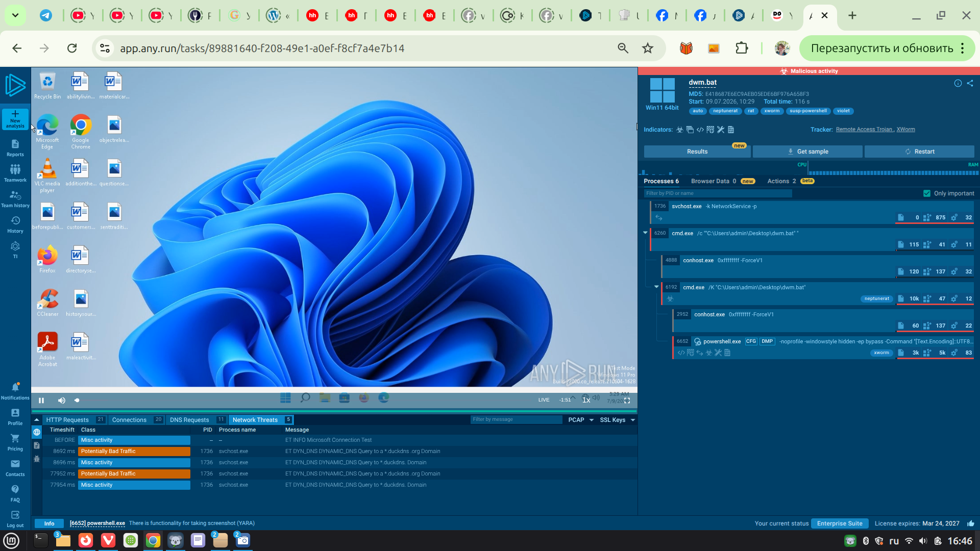
Task: Click the susp-powershell tag
Action: pos(808,111)
